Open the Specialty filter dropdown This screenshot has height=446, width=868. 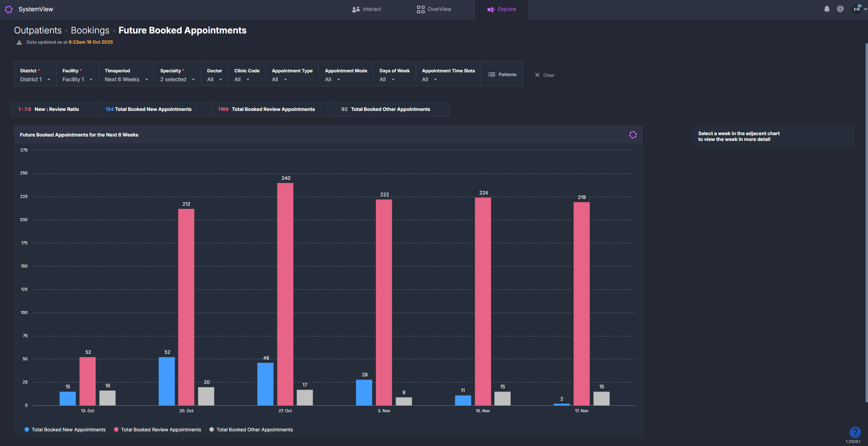click(177, 79)
